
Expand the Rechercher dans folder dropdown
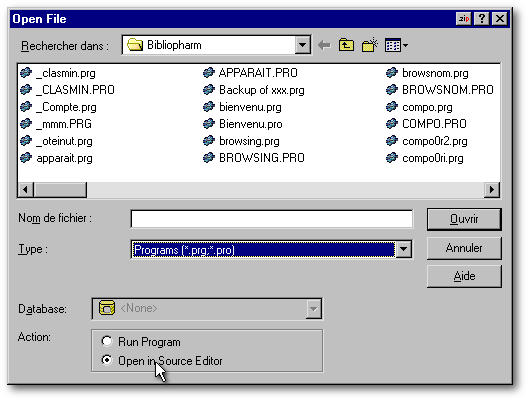(x=302, y=45)
